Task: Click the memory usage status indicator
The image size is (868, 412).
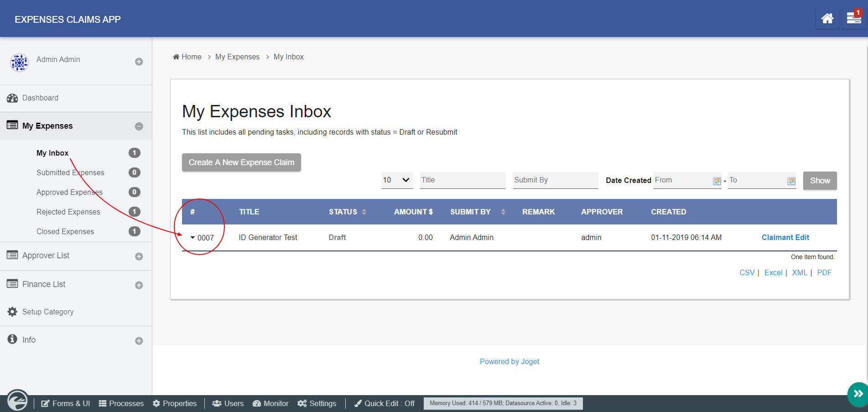Action: tap(503, 403)
